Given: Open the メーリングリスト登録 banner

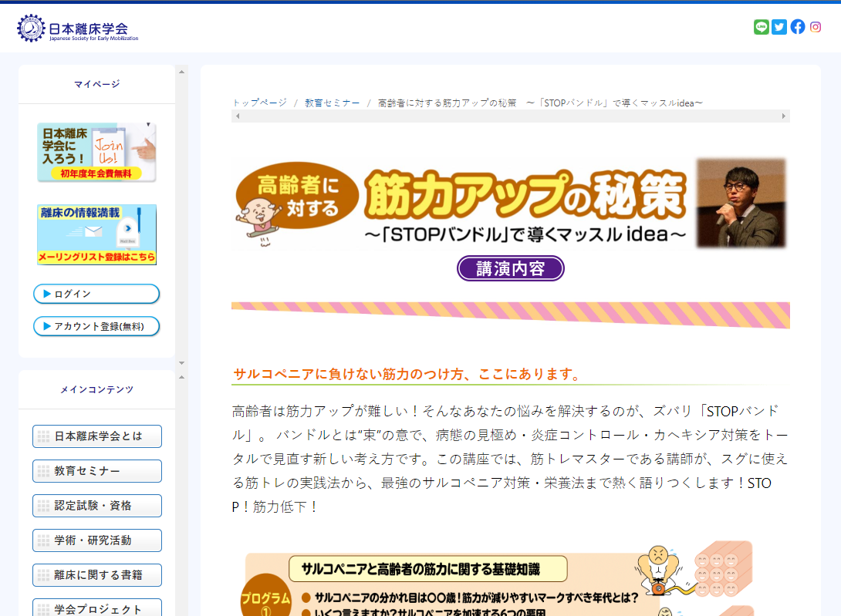Looking at the screenshot, I should pyautogui.click(x=96, y=234).
